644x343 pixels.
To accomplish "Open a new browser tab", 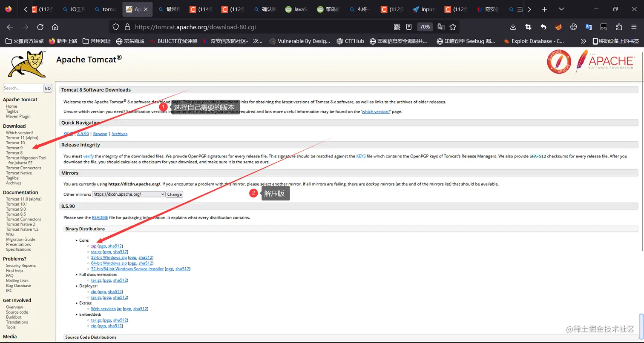I will [x=544, y=9].
